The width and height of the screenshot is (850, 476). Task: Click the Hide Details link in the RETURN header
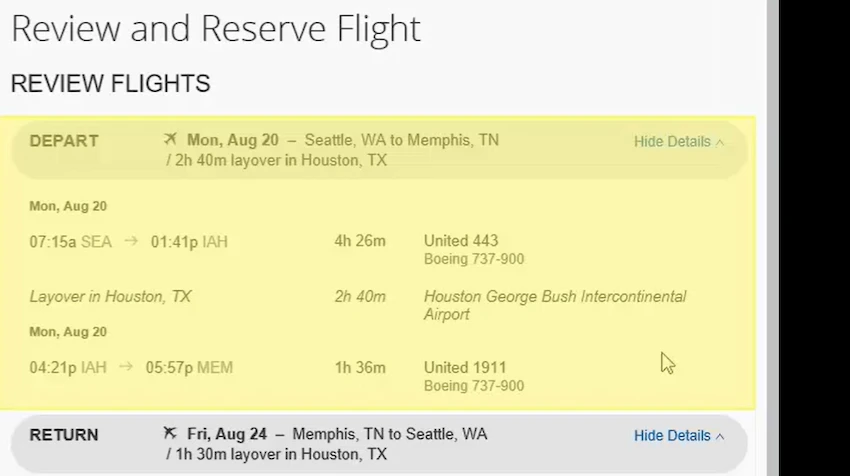click(x=672, y=435)
